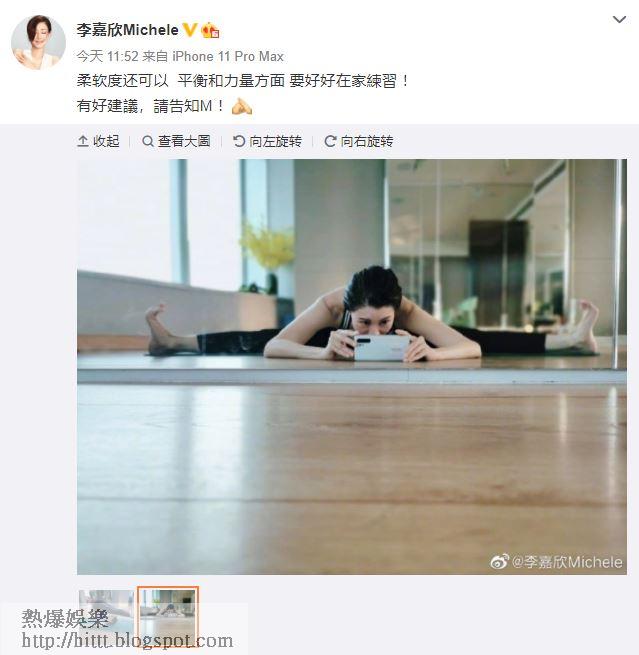Rotate the image right with 向右旋转
The image size is (639, 655).
359,141
